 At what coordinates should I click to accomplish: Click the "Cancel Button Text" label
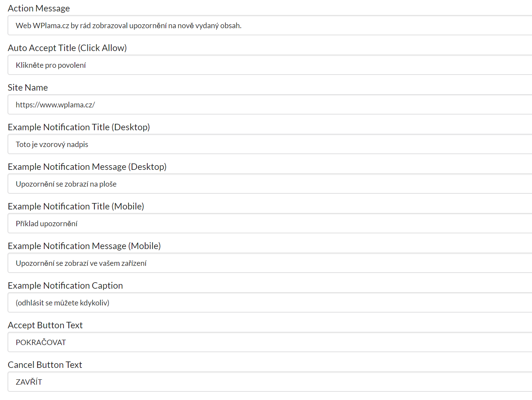pos(45,365)
